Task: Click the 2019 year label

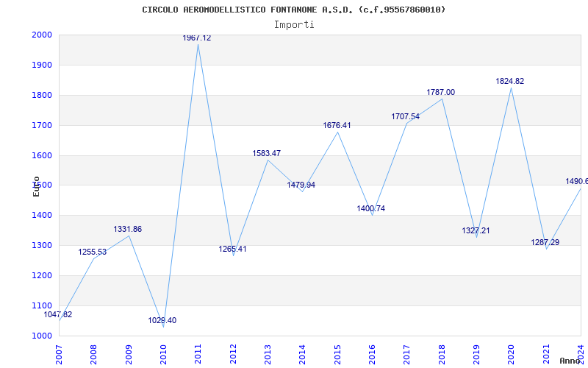Action: (476, 354)
